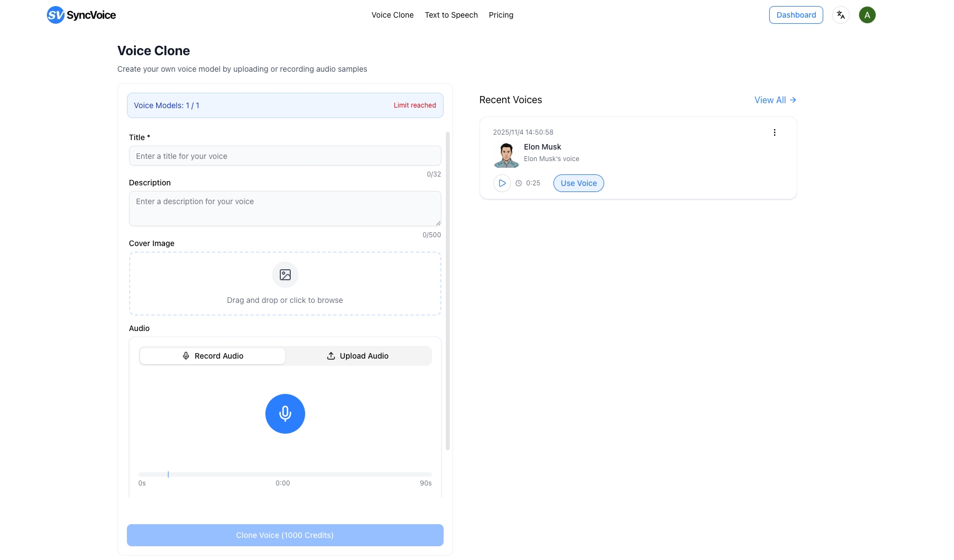Click the audio recording timeline slider
The image size is (954, 560).
(x=285, y=474)
